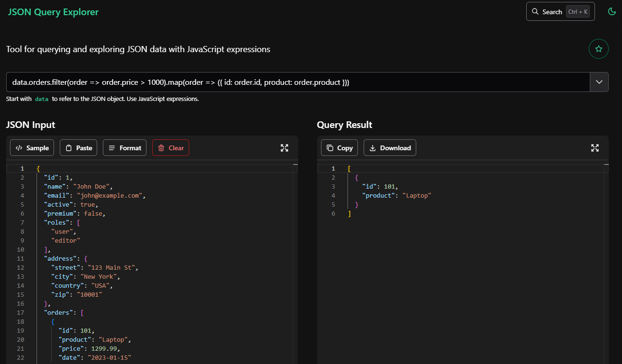
Task: Expand the JSON Input editor to fullscreen
Action: click(284, 148)
